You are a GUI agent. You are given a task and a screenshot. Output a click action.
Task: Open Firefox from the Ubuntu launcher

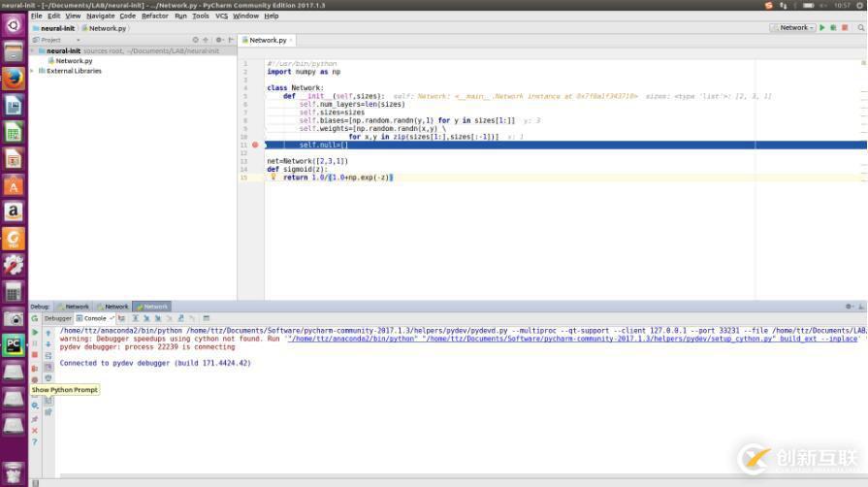(14, 79)
